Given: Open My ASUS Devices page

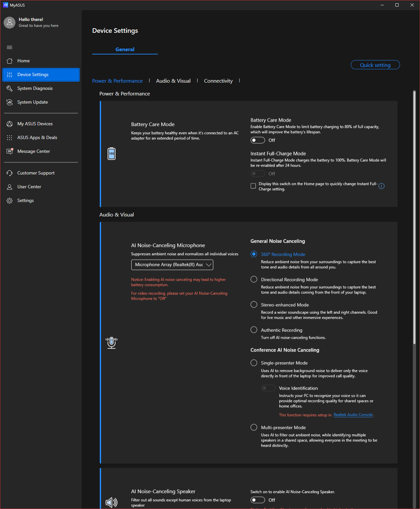Looking at the screenshot, I should [x=41, y=124].
